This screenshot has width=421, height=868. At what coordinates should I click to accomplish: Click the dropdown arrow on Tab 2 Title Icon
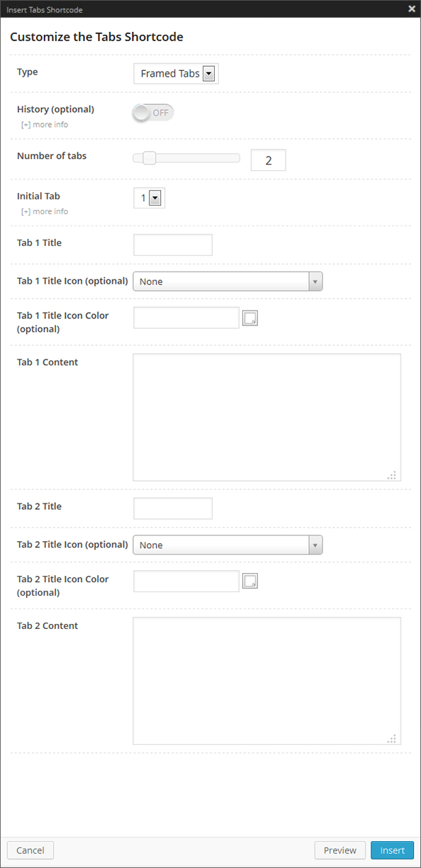point(315,545)
